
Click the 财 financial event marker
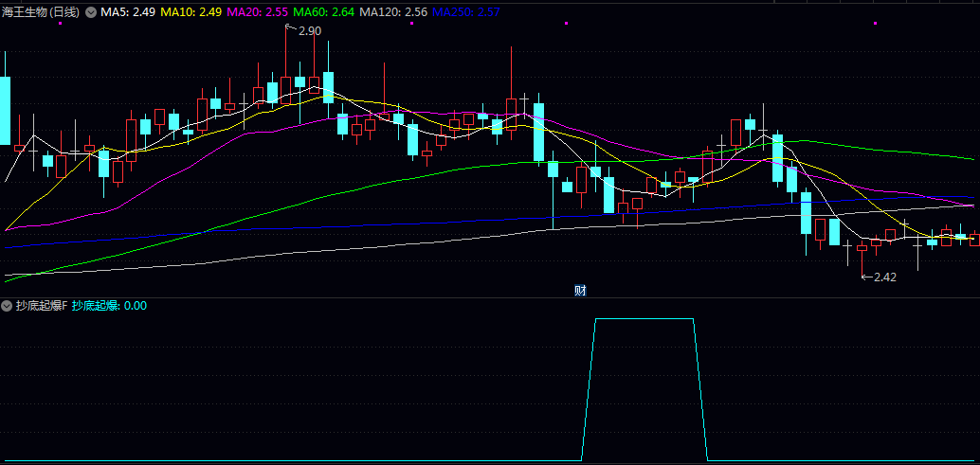click(x=580, y=290)
